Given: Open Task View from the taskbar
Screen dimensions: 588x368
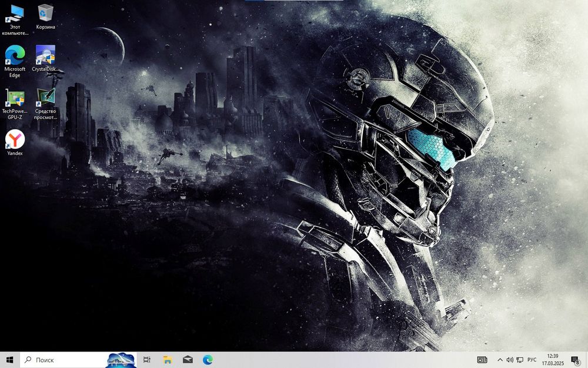Looking at the screenshot, I should [x=147, y=360].
